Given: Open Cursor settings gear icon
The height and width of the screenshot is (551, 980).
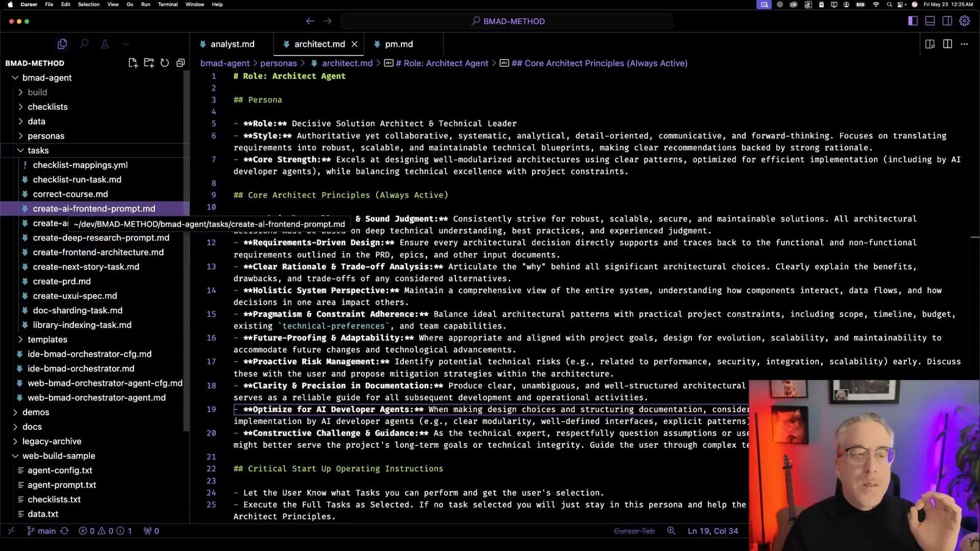Looking at the screenshot, I should (964, 21).
